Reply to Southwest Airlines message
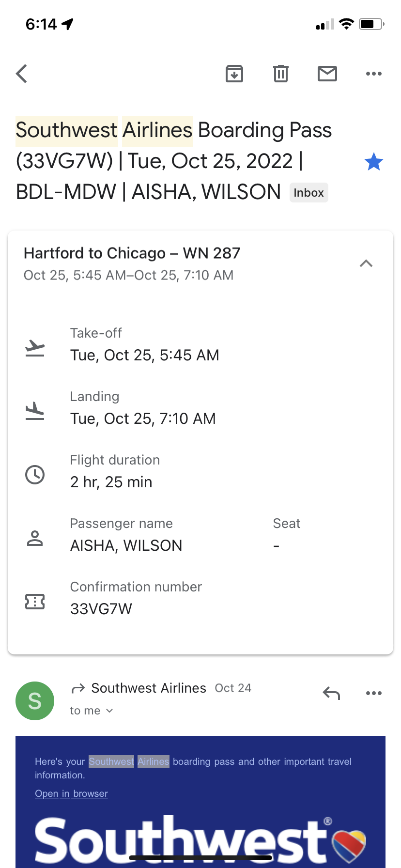401x868 pixels. pyautogui.click(x=332, y=694)
